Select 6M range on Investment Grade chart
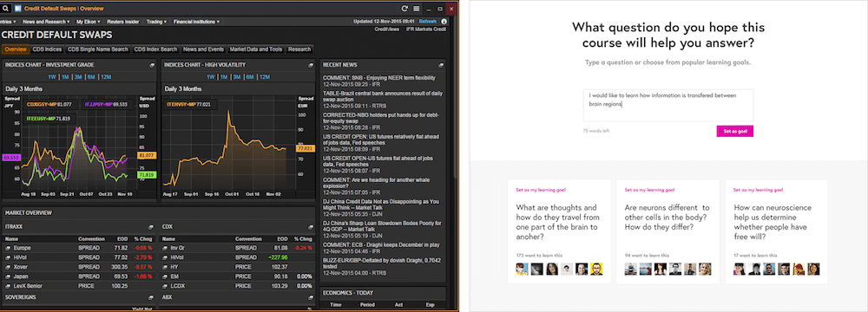This screenshot has height=312, width=868. pos(91,77)
